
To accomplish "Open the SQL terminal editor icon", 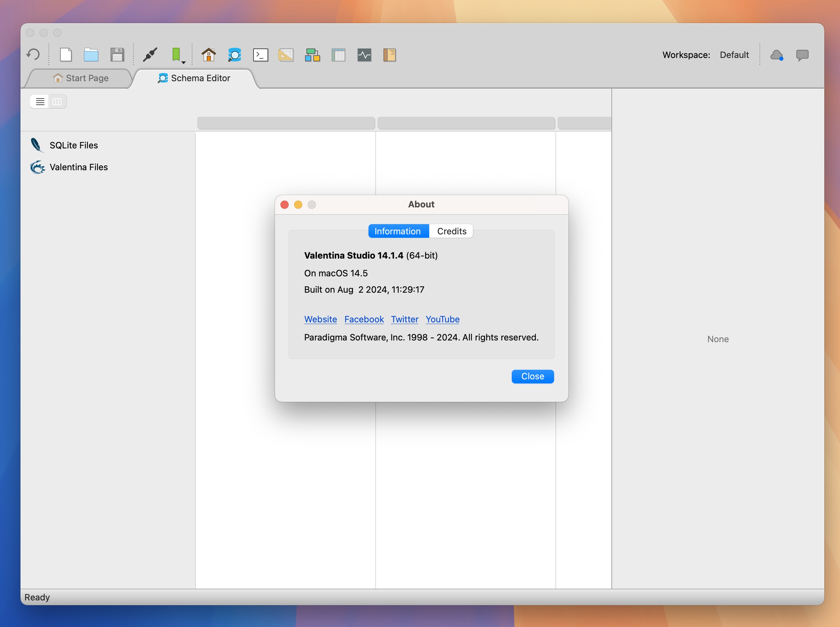I will tap(260, 55).
